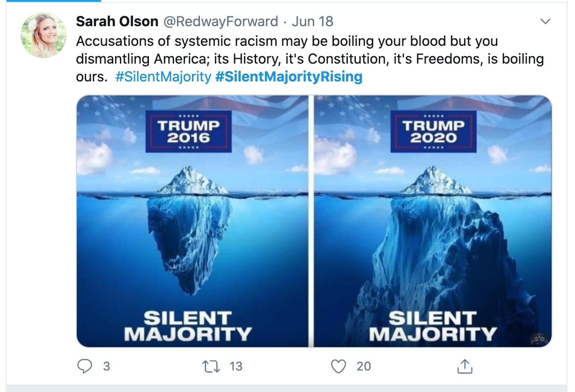The image size is (575, 392).
Task: Click the reply speech bubble icon
Action: [x=84, y=366]
